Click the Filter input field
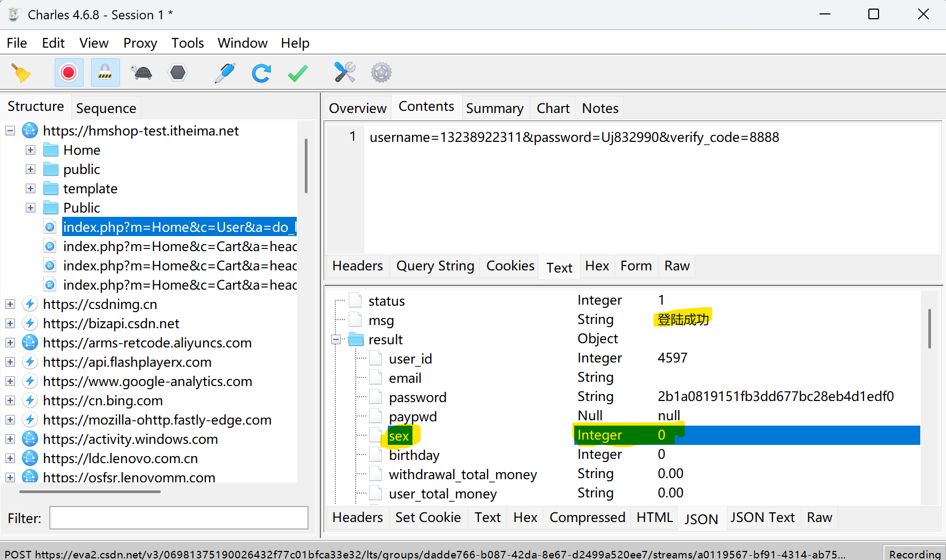This screenshot has width=946, height=560. [x=179, y=518]
